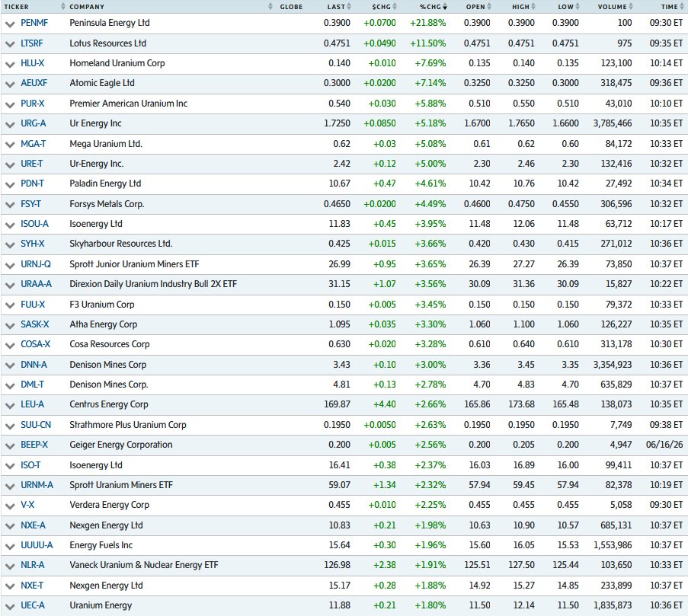Expand the LTSRF row chevron

click(10, 44)
